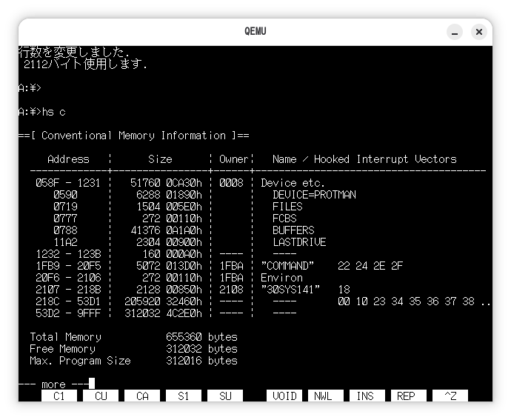Click address range 1FB9 - 20F5
Screen dimensions: 511x420
(68, 266)
